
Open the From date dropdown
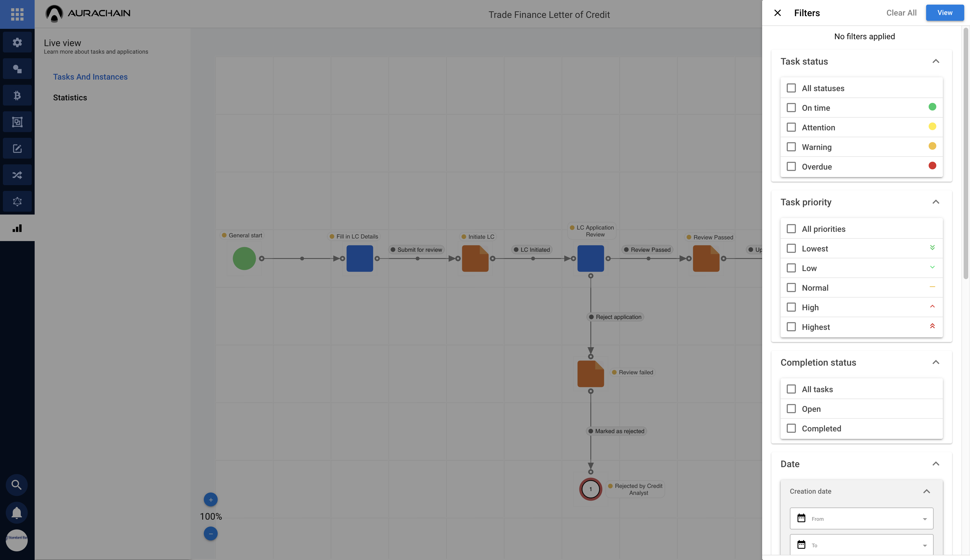click(x=861, y=518)
